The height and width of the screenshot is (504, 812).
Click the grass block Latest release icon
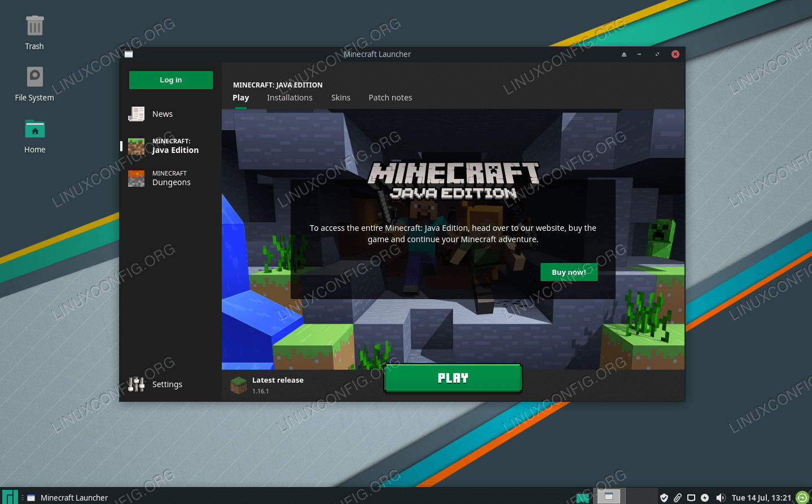239,385
